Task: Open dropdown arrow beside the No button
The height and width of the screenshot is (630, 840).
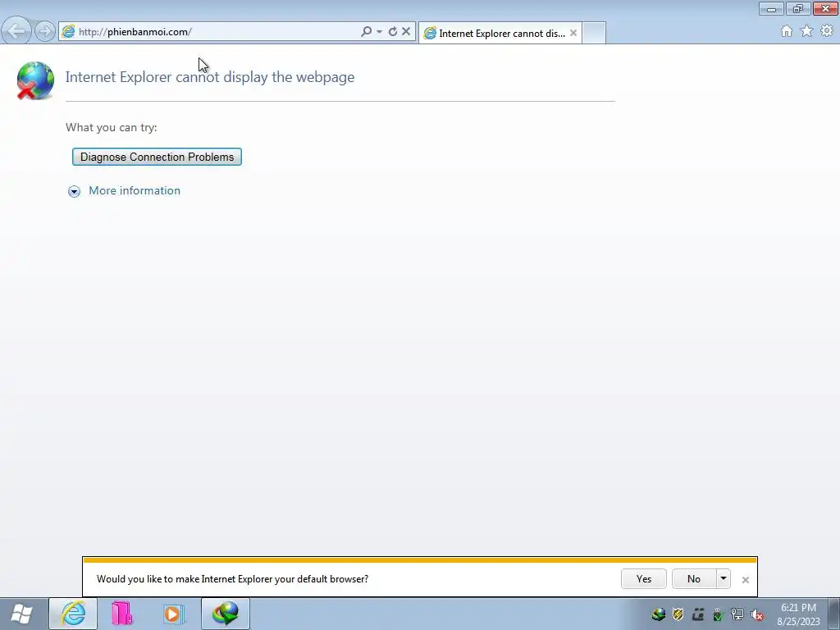Action: tap(724, 578)
